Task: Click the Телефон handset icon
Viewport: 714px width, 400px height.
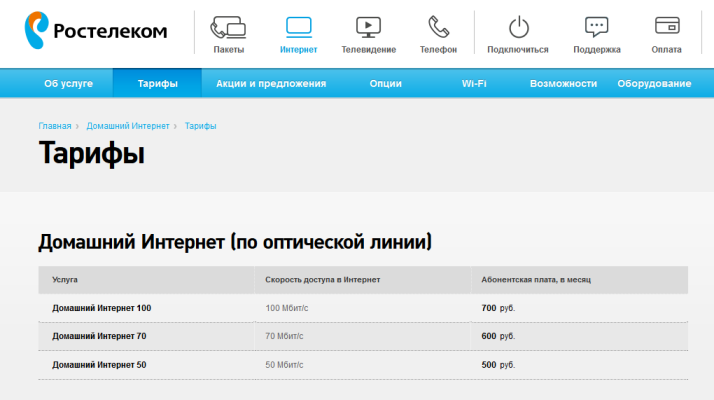Action: [x=438, y=27]
